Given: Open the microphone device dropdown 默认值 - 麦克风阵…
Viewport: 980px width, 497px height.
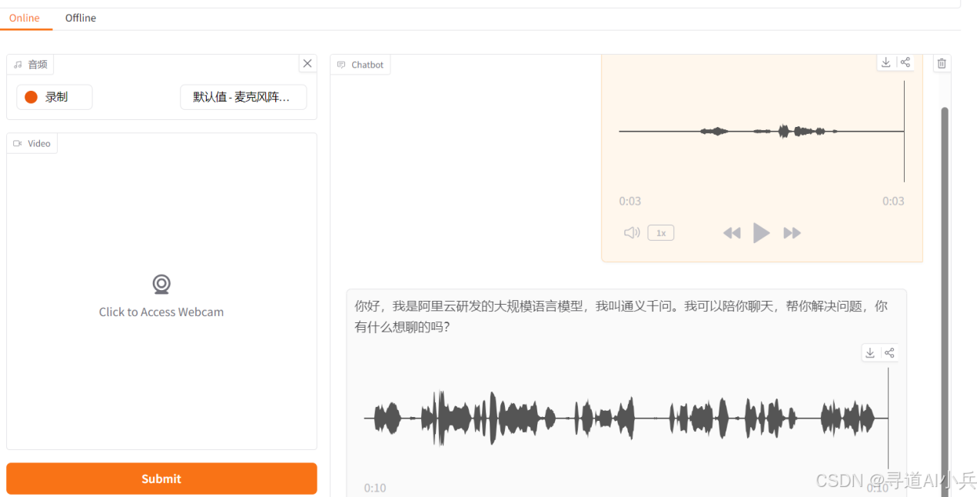Looking at the screenshot, I should (243, 97).
